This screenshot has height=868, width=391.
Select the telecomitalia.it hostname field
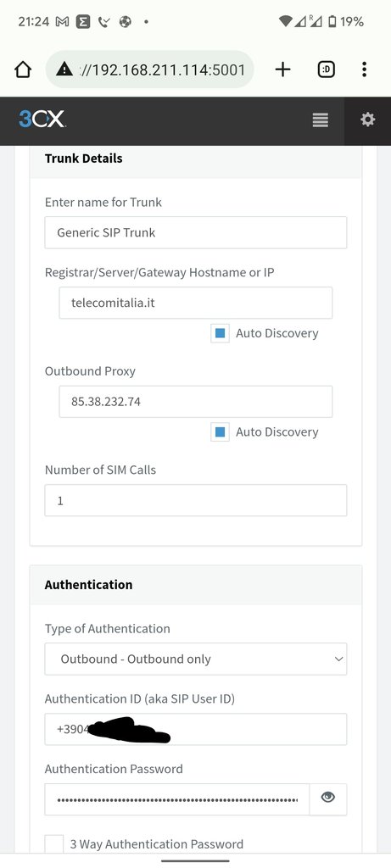tap(195, 303)
